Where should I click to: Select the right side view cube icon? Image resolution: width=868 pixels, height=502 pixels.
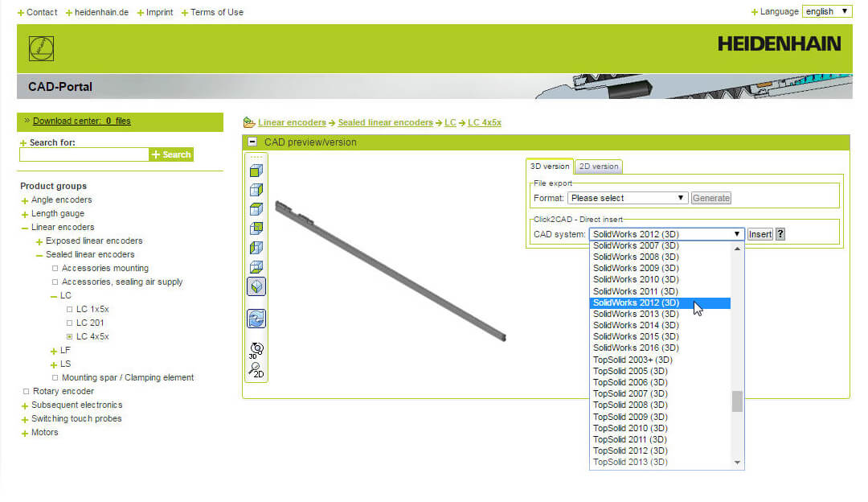256,190
